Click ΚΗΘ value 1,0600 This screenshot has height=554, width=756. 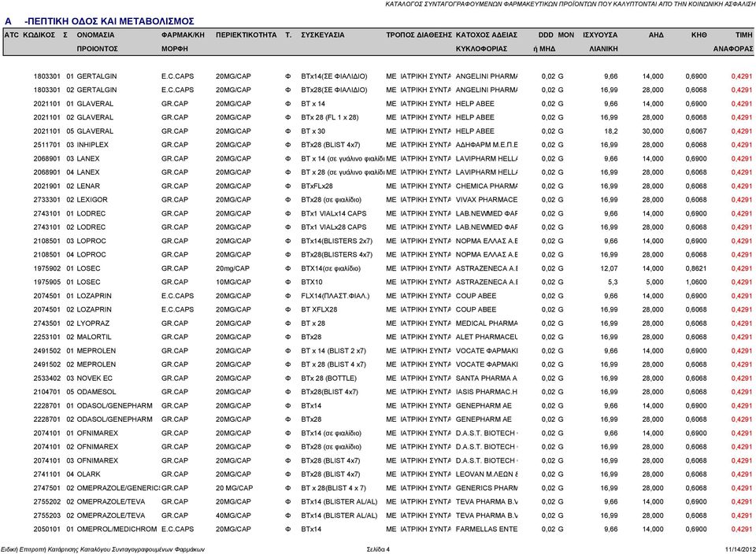pos(696,283)
